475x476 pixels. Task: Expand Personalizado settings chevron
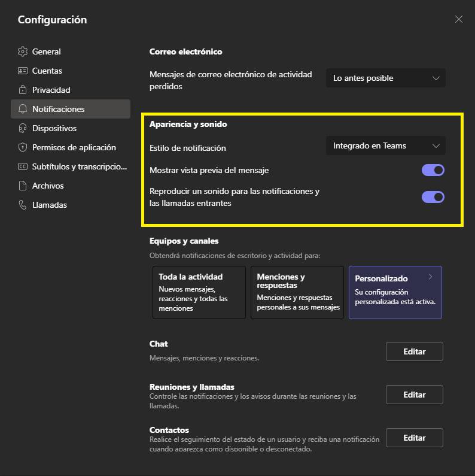(x=430, y=277)
